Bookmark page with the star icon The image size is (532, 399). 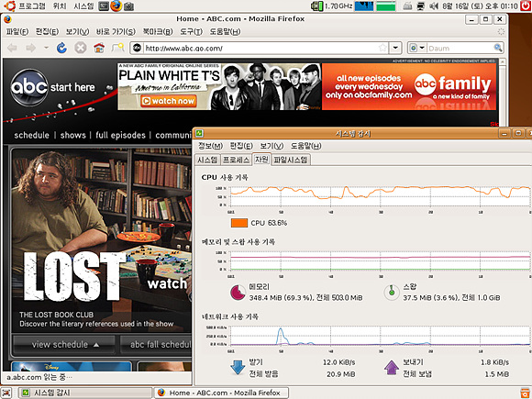pyautogui.click(x=382, y=48)
